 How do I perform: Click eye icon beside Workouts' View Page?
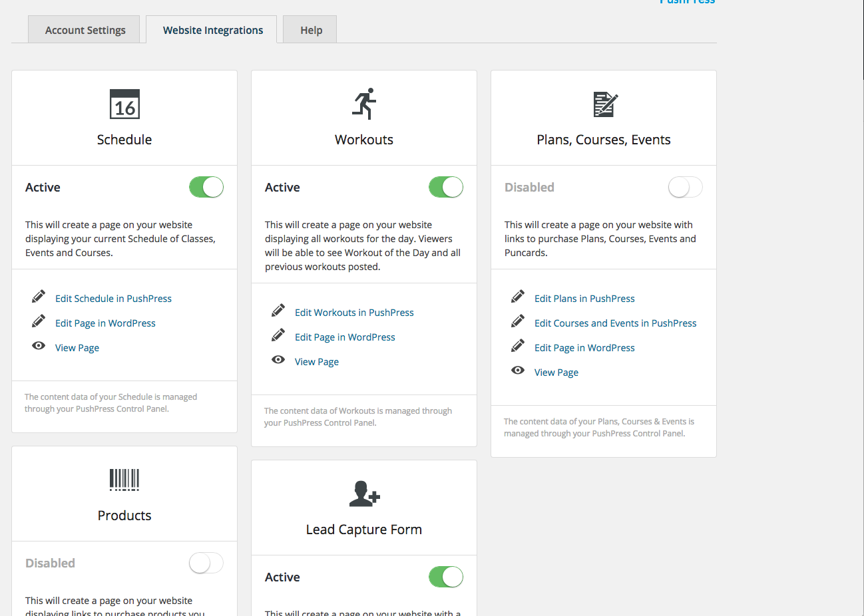[278, 360]
